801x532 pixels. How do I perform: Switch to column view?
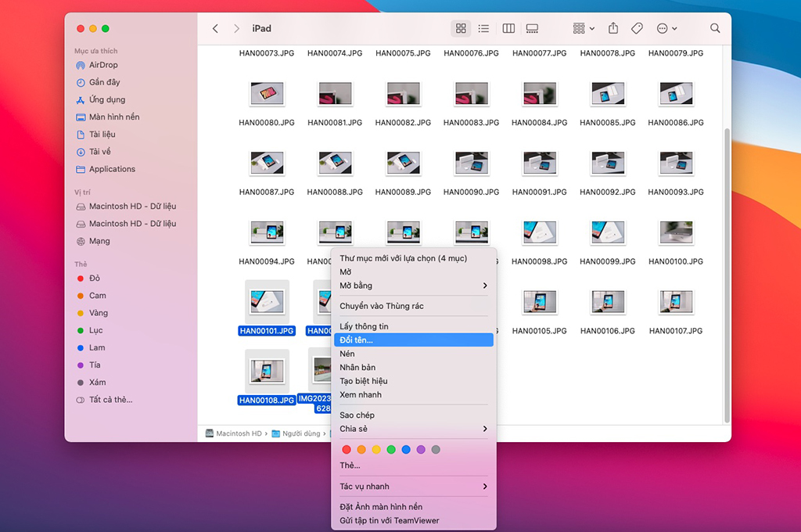(508, 29)
